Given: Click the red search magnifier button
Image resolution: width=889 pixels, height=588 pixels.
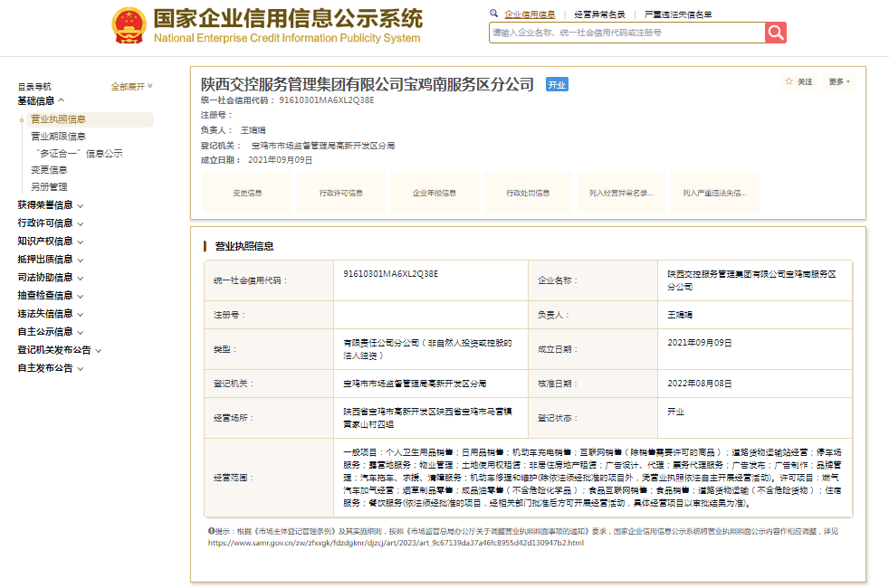Looking at the screenshot, I should coord(776,33).
